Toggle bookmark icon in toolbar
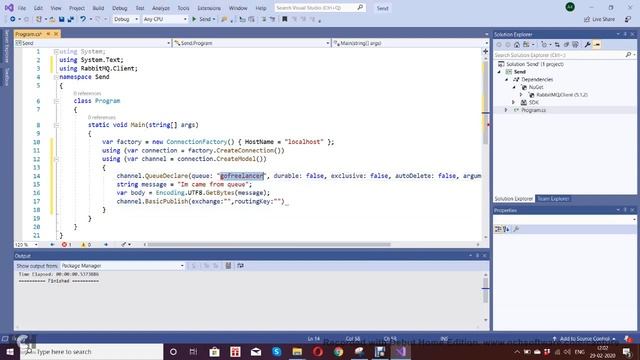The image size is (640, 360). click(x=284, y=19)
